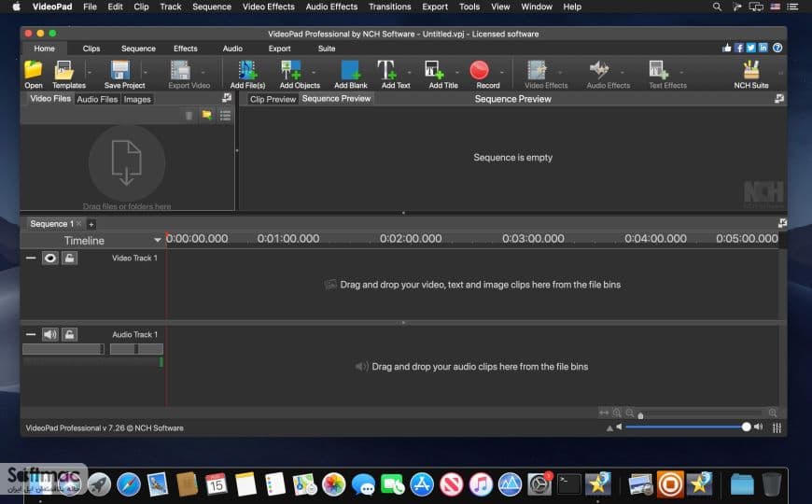Click the thumbs-up like icon
This screenshot has width=812, height=504.
click(x=727, y=48)
